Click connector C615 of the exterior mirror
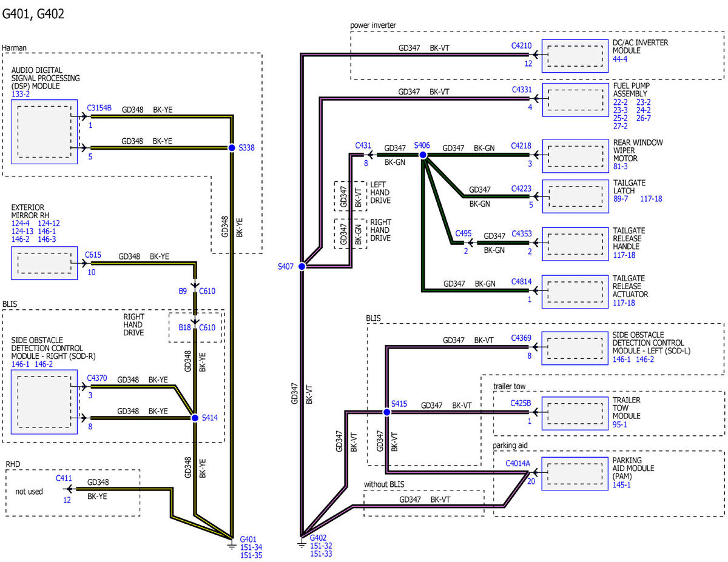 click(93, 255)
